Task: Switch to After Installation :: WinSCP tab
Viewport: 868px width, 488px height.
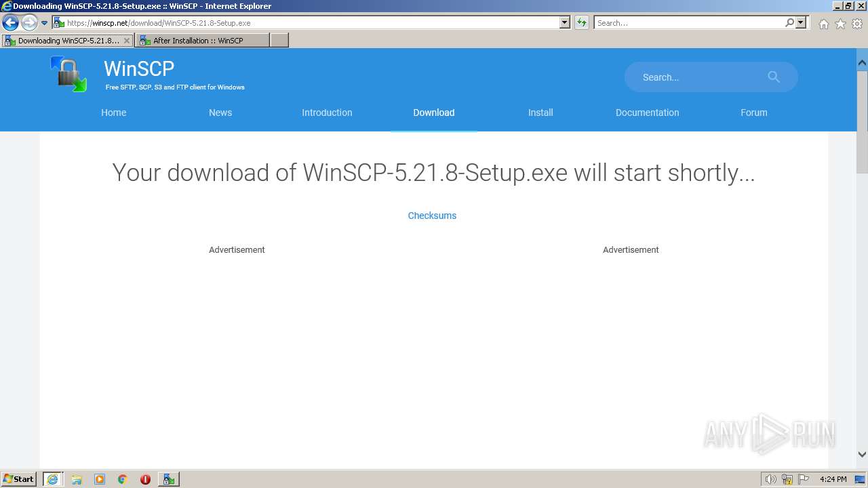Action: tap(201, 41)
